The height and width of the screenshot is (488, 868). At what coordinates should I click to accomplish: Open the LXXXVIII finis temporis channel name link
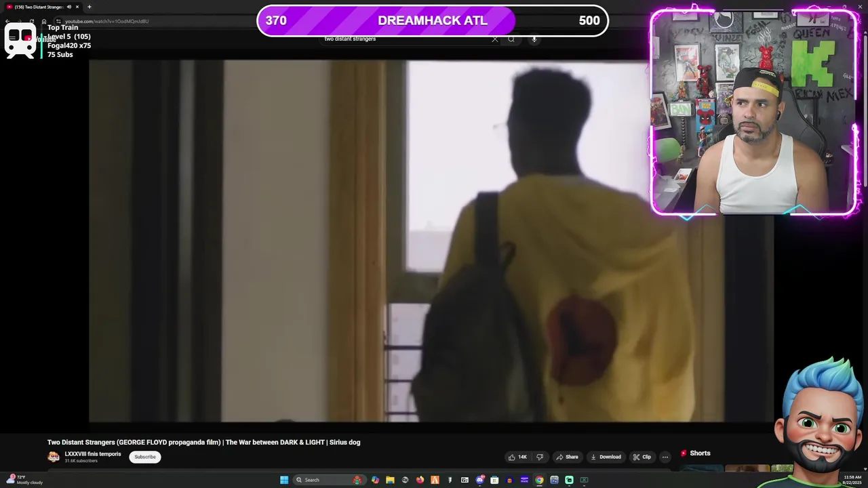tap(93, 454)
